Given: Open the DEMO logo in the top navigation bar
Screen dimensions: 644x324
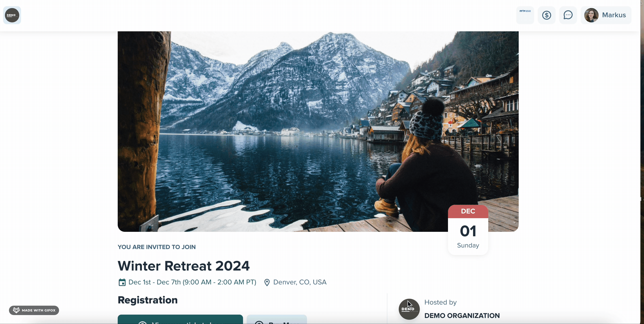Looking at the screenshot, I should pos(12,15).
